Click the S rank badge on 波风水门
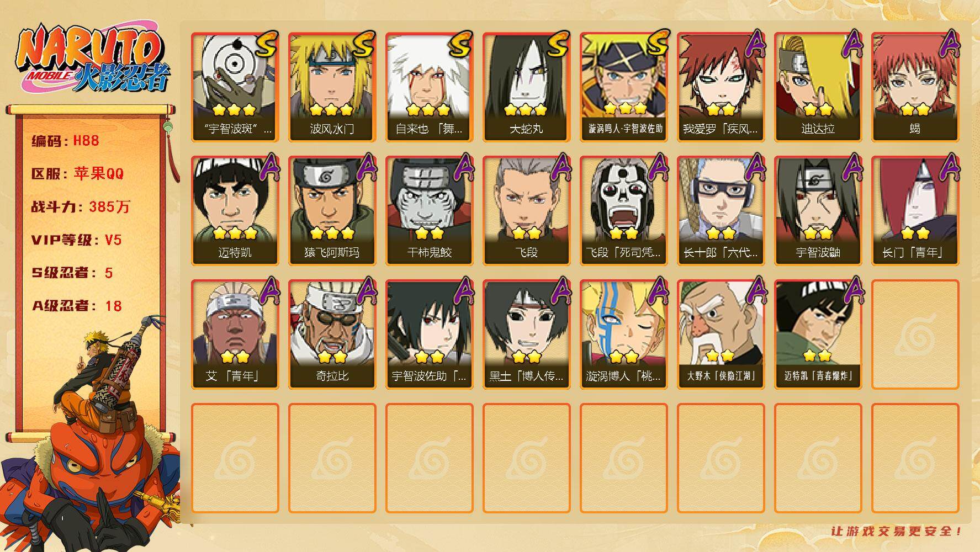This screenshot has height=552, width=980. [364, 44]
